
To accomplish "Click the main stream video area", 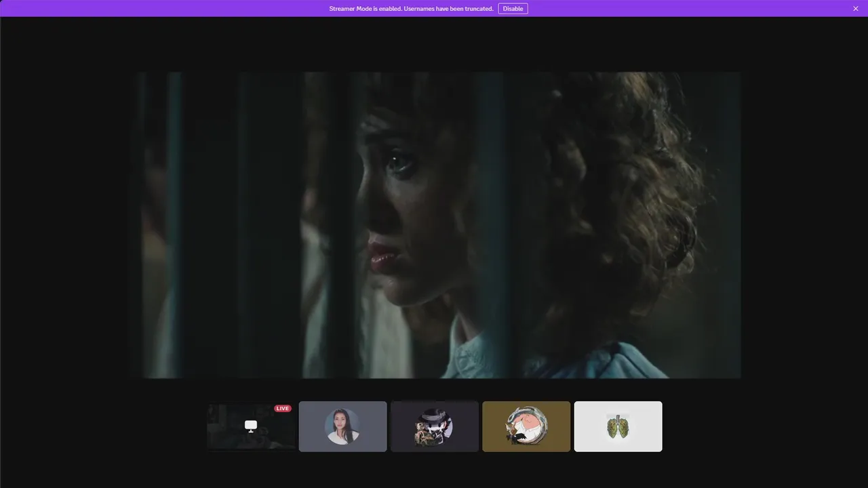I will pos(434,225).
